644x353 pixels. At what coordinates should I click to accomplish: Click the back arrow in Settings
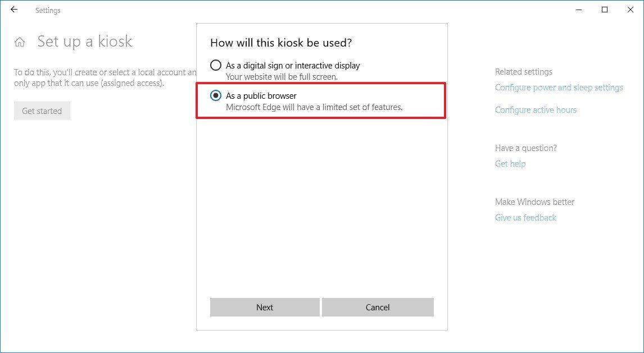click(x=13, y=10)
